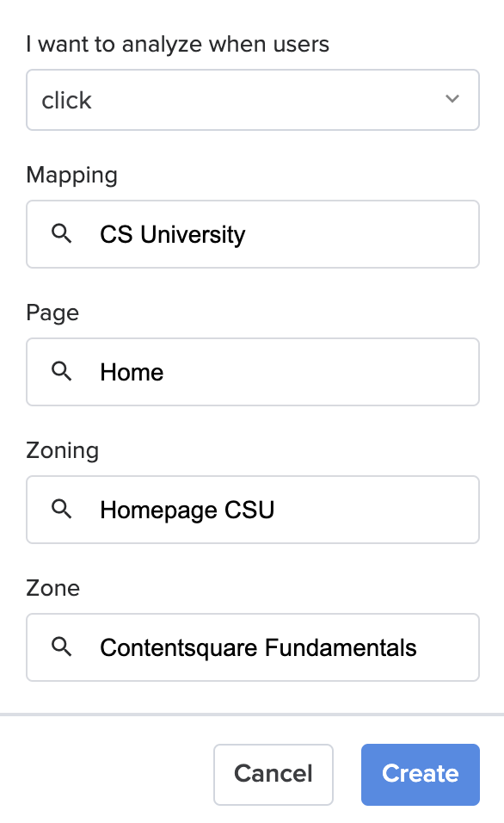Click the 'Page' field label
The height and width of the screenshot is (823, 504).
click(x=52, y=313)
